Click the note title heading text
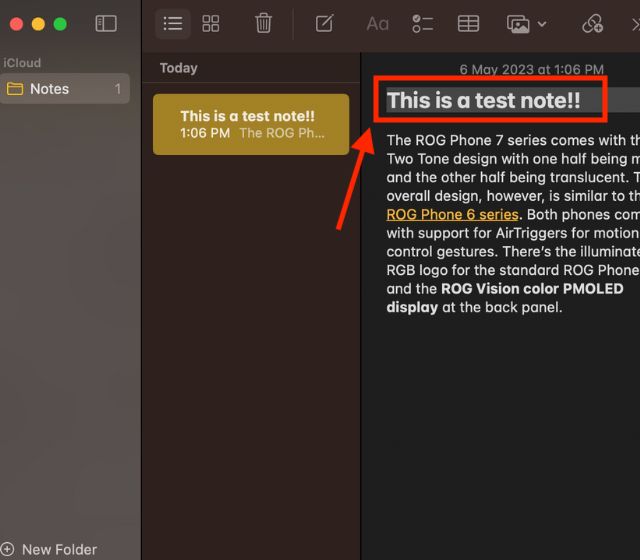The width and height of the screenshot is (640, 560). click(483, 100)
